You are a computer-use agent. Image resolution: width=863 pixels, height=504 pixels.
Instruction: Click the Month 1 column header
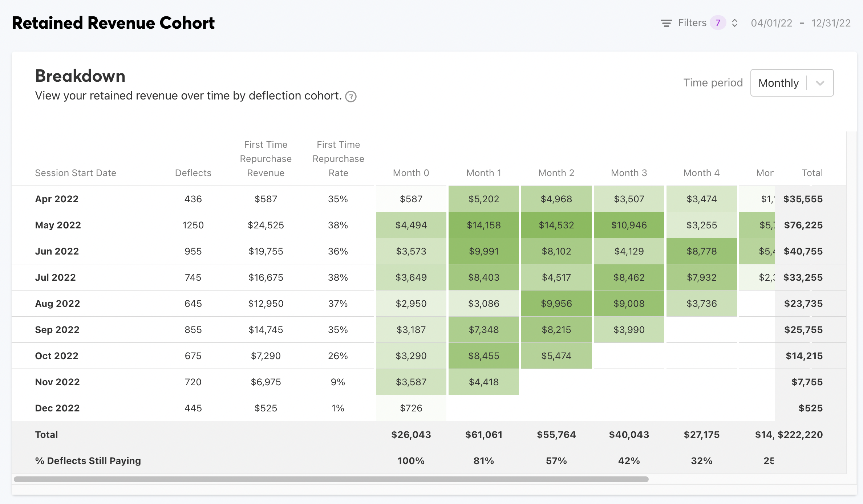(x=483, y=173)
